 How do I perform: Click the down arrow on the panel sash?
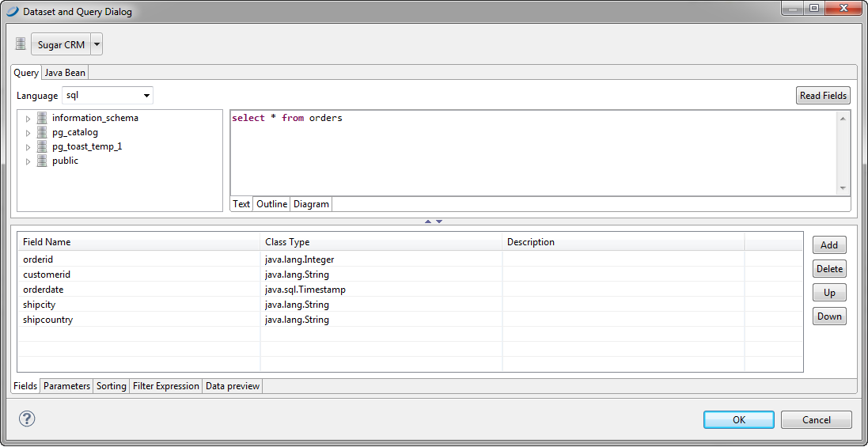click(439, 222)
